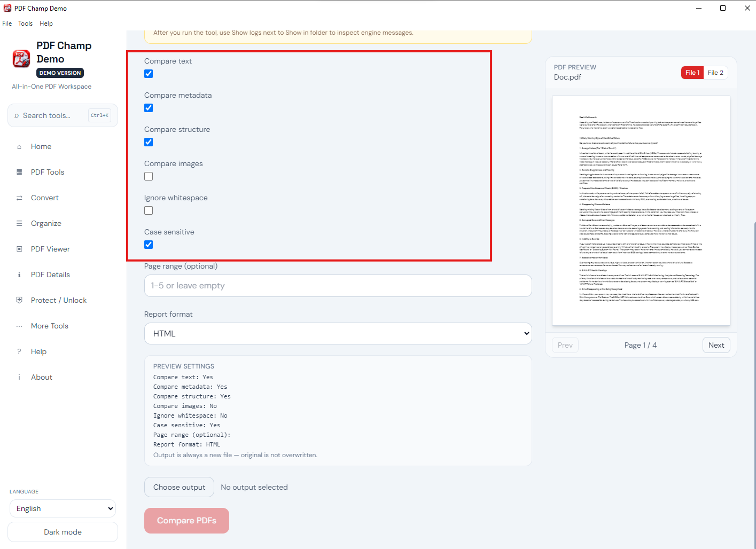Click the Organize list icon
This screenshot has width=756, height=549.
[19, 223]
